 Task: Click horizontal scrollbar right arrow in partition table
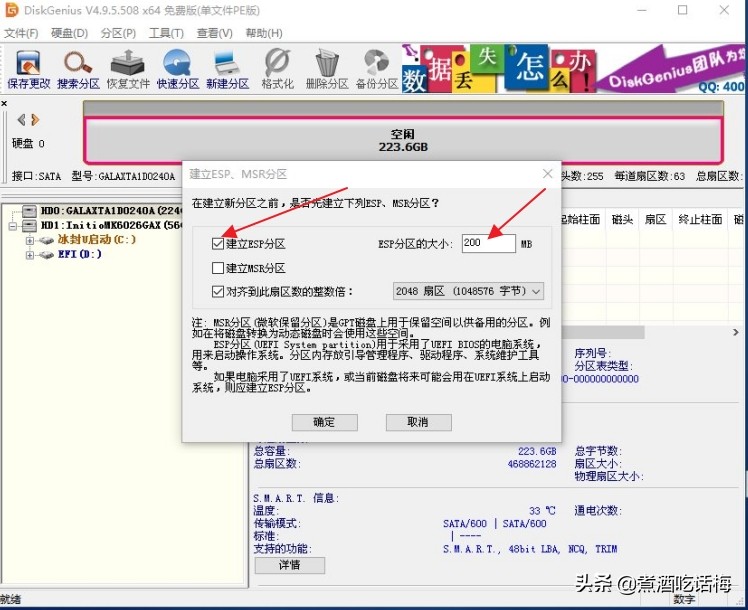[735, 332]
